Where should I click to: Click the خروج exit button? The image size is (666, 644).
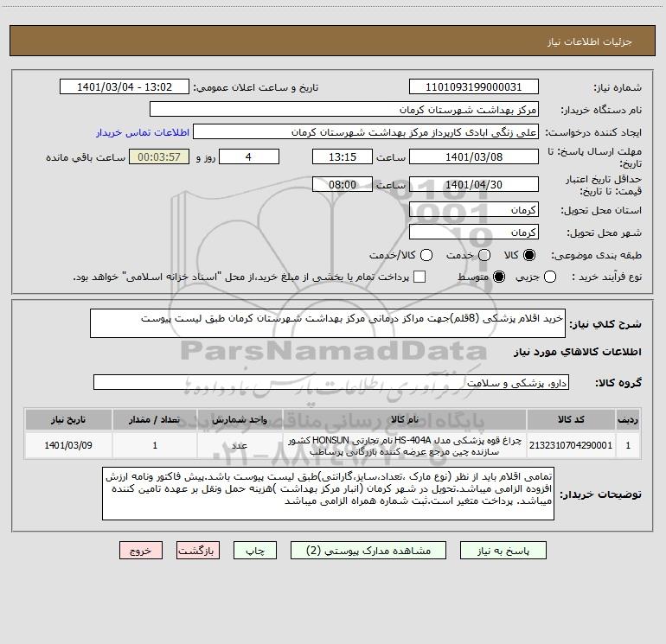point(141,551)
